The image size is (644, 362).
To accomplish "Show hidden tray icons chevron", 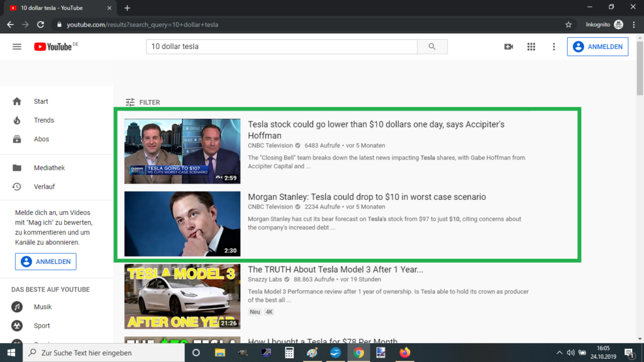I will pyautogui.click(x=559, y=353).
